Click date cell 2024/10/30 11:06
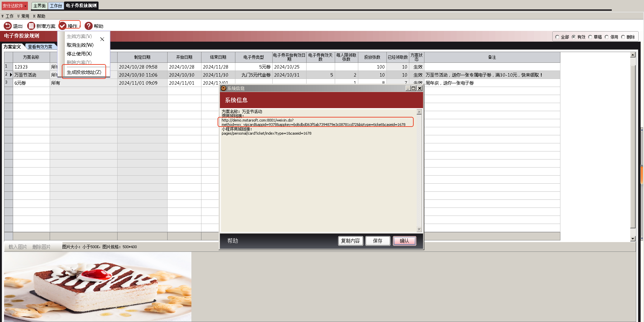This screenshot has width=644, height=322. (x=142, y=75)
